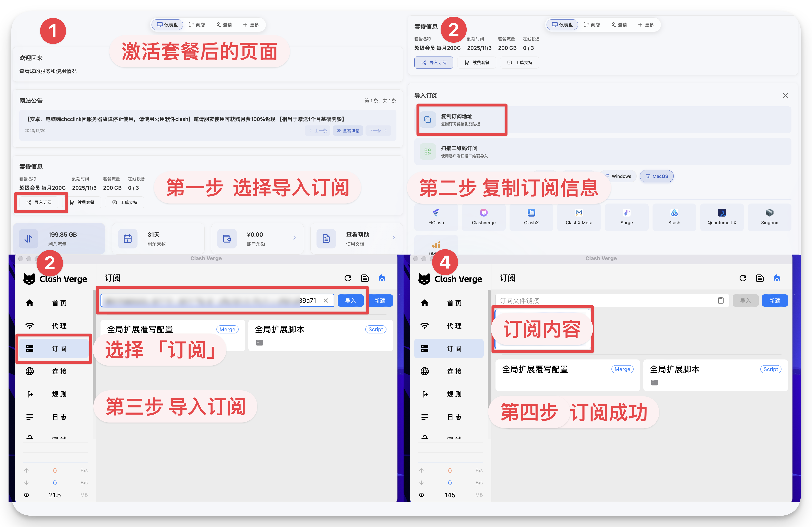
Task: Click the refresh icon in left Clash Verge
Action: coord(348,278)
